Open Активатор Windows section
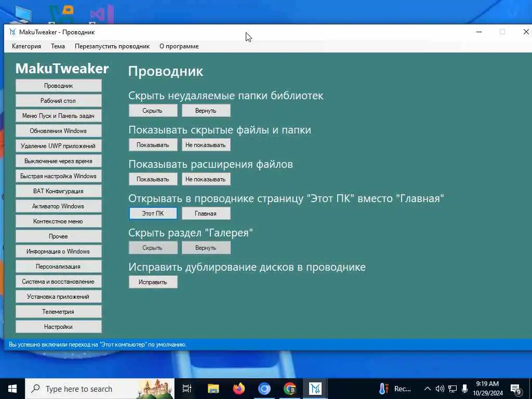The image size is (532, 399). tap(58, 206)
